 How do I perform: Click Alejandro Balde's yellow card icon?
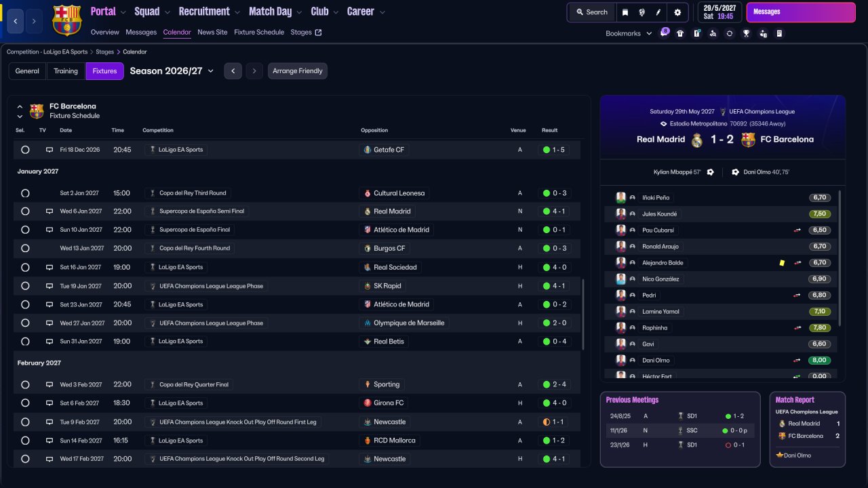[x=782, y=262]
